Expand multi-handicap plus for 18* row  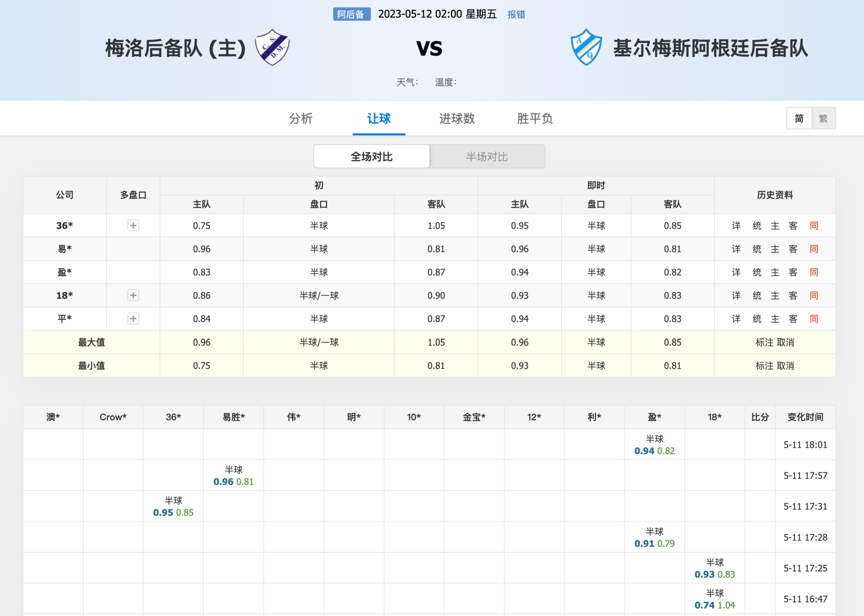133,296
